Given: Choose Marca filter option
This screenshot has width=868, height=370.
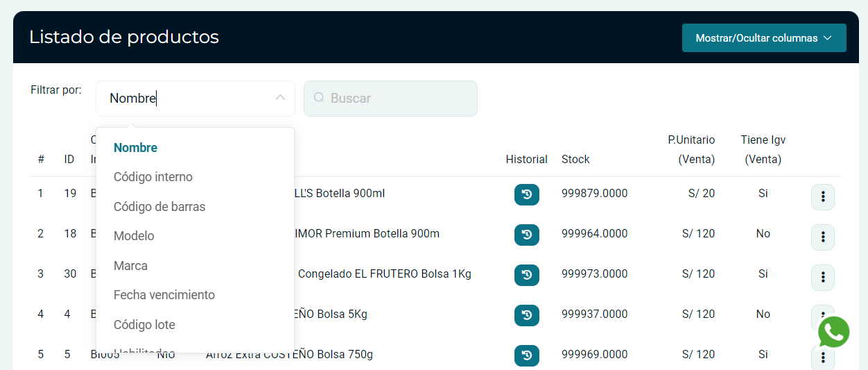Looking at the screenshot, I should (x=130, y=266).
